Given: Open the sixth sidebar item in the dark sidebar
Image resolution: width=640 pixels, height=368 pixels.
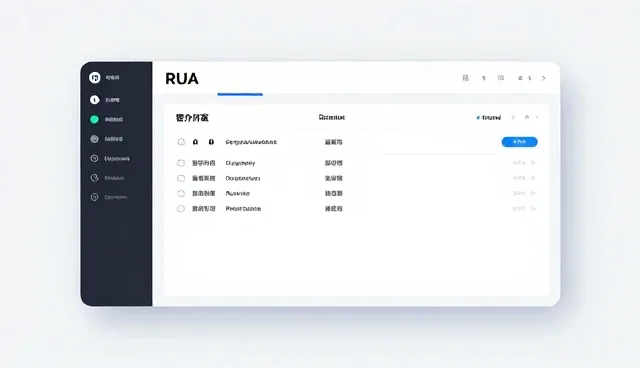Looking at the screenshot, I should 107,178.
